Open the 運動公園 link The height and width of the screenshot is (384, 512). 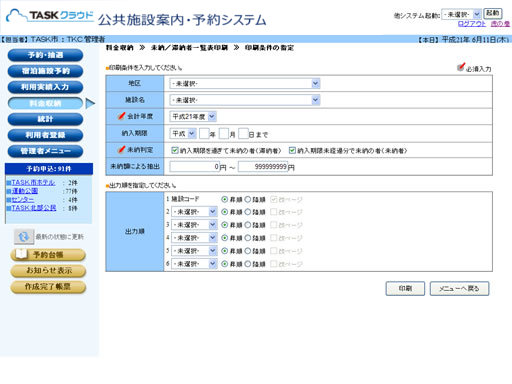pos(25,191)
